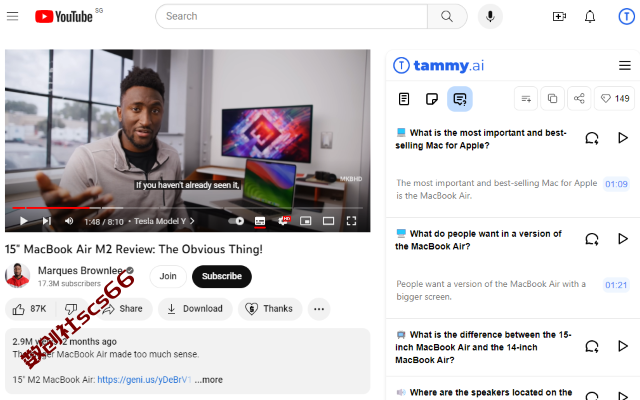This screenshot has height=400, width=640.
Task: Open video player settings gear
Action: click(283, 221)
